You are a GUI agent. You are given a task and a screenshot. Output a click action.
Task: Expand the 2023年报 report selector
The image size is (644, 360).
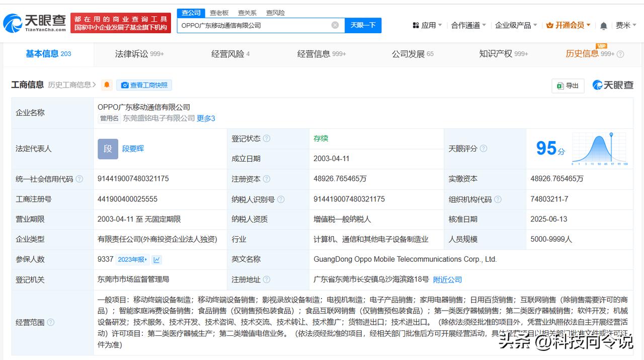tap(133, 260)
